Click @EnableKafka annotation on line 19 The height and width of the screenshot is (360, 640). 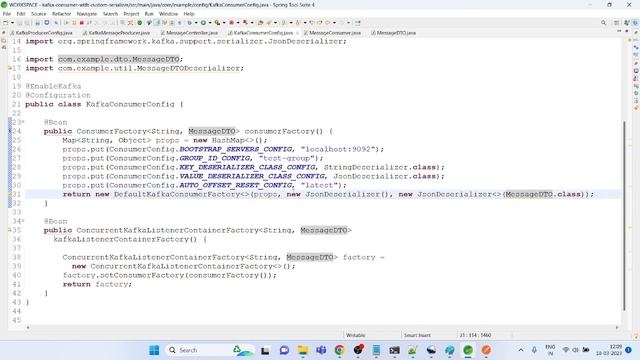tap(53, 86)
